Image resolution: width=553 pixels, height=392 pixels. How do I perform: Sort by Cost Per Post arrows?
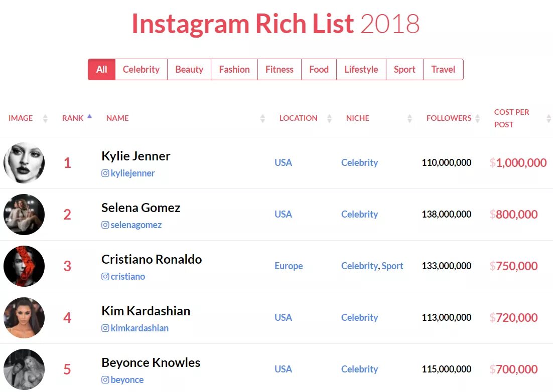pyautogui.click(x=548, y=118)
